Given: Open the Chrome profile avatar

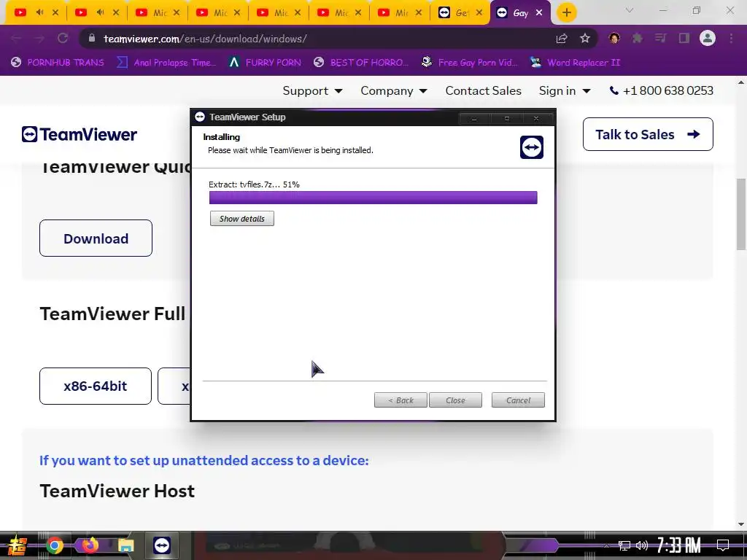Looking at the screenshot, I should (708, 39).
